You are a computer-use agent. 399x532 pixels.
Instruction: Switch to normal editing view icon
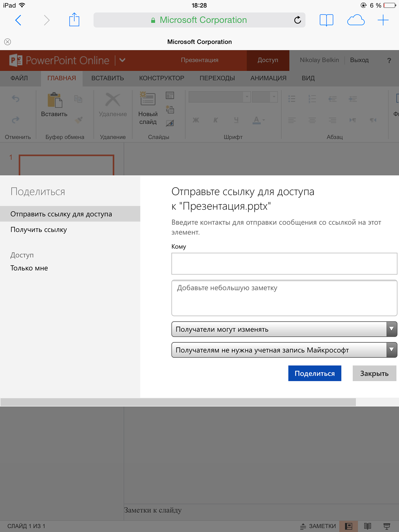pos(349,526)
